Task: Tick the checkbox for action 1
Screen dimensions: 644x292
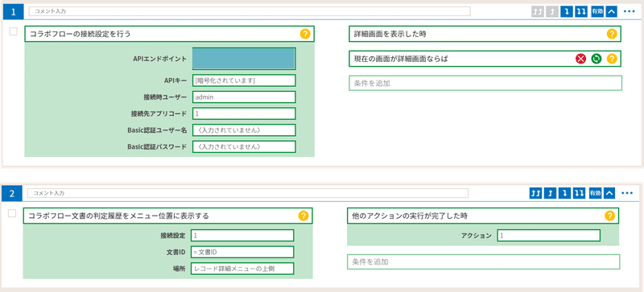Action: click(x=14, y=31)
